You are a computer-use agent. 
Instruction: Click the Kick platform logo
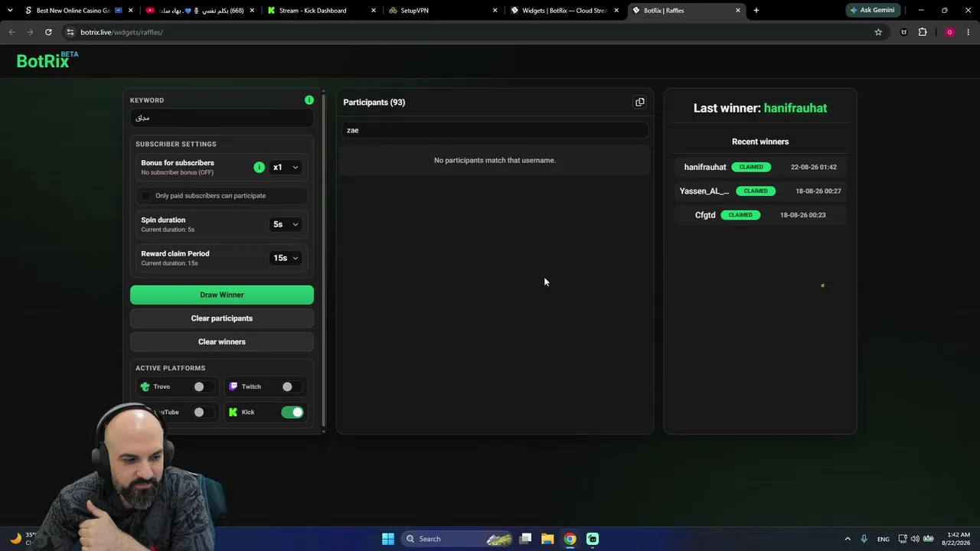click(234, 412)
